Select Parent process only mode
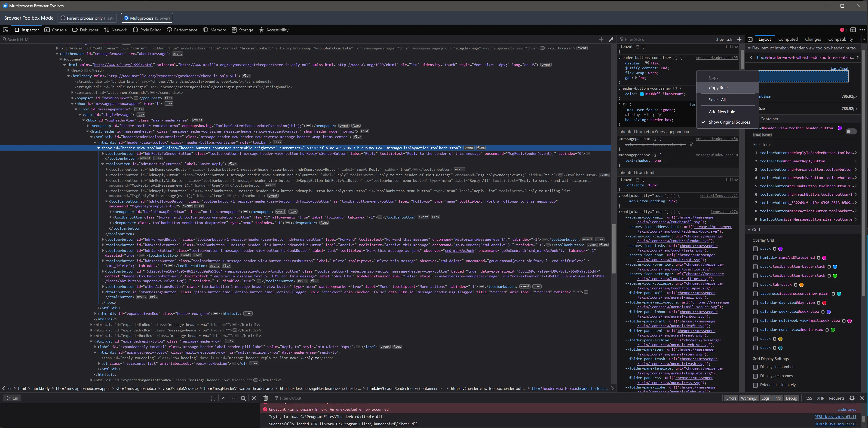This screenshot has height=428, width=868. 87,18
